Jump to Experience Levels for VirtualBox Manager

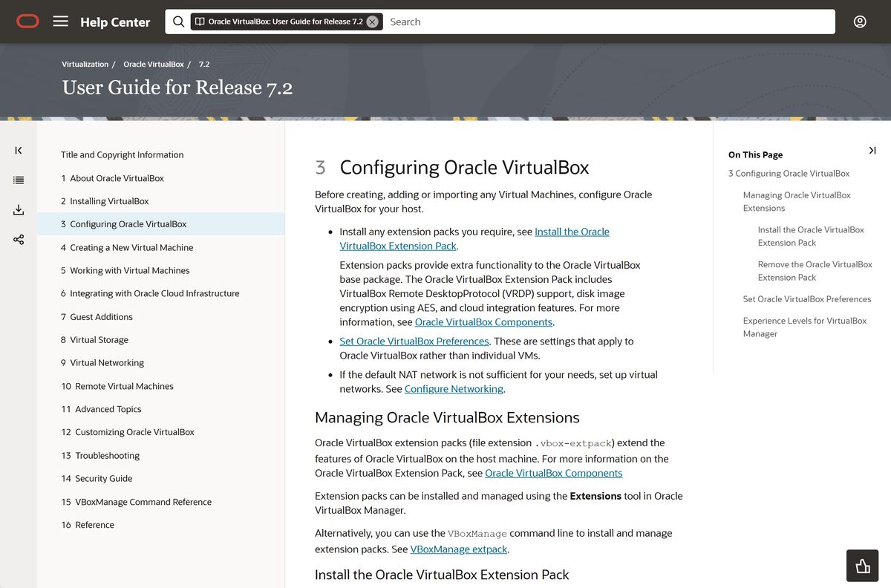tap(805, 327)
